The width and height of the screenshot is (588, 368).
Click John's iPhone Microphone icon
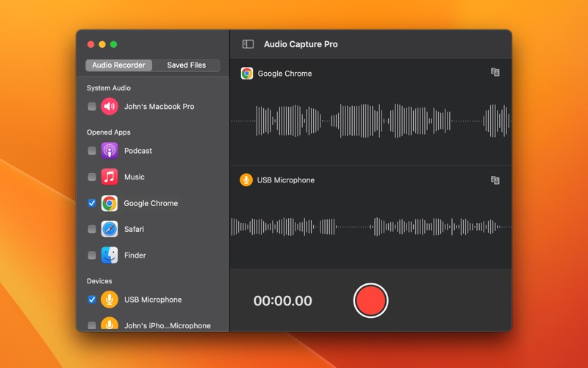(110, 324)
